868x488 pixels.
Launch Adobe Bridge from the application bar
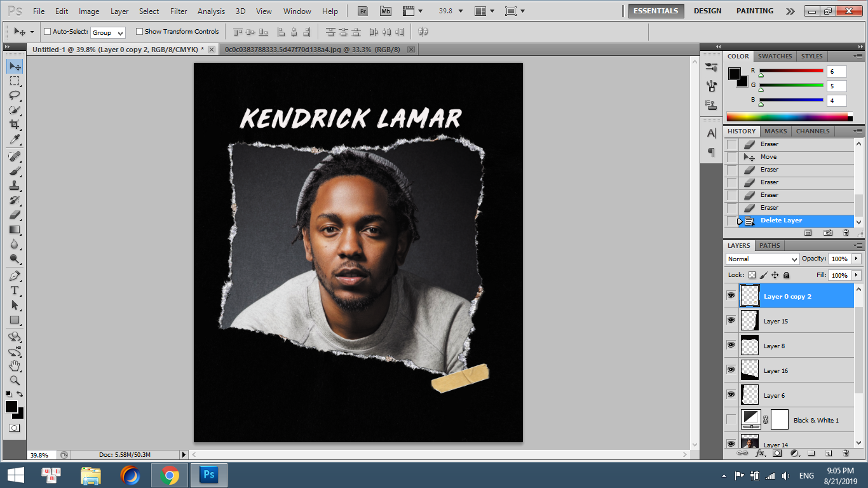pos(363,11)
